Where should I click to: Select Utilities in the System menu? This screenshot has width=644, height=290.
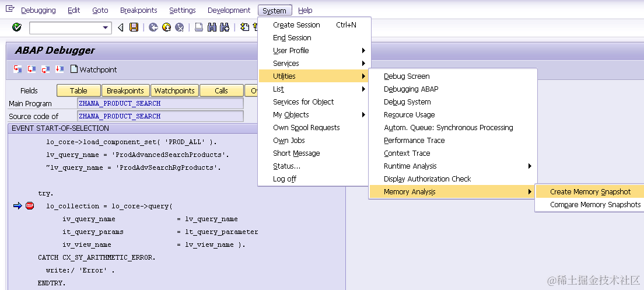314,76
